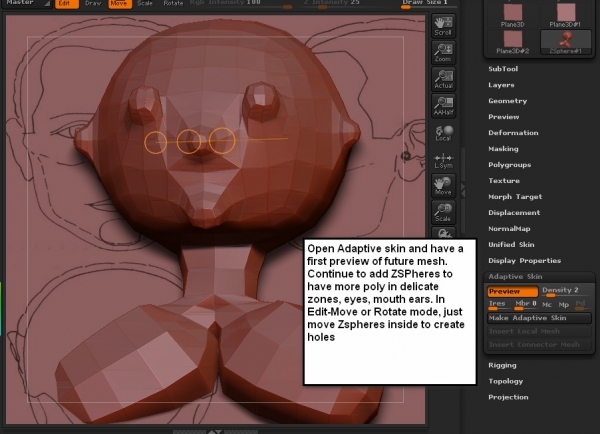The height and width of the screenshot is (434, 600).
Task: Select the ZSphere#1 tool thumbnail
Action: 566,42
